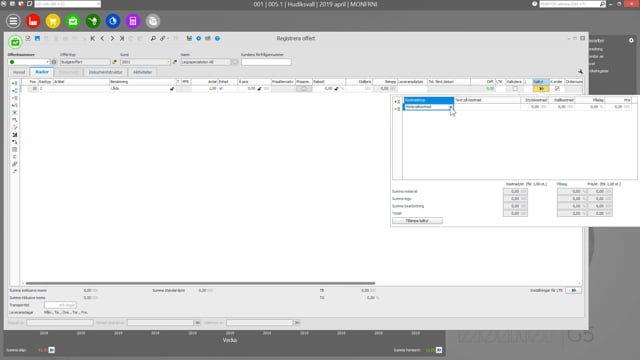
Task: Open the yellow Purchase cart module
Action: pyautogui.click(x=53, y=21)
